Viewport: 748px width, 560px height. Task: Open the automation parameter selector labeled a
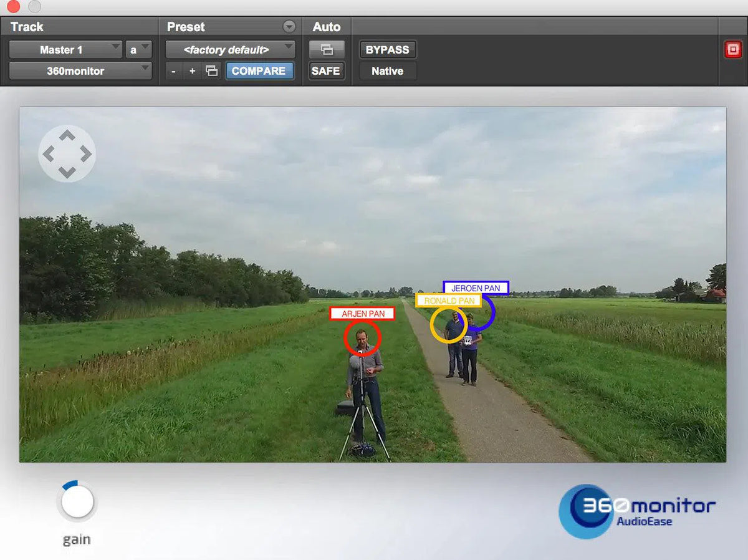[x=138, y=49]
